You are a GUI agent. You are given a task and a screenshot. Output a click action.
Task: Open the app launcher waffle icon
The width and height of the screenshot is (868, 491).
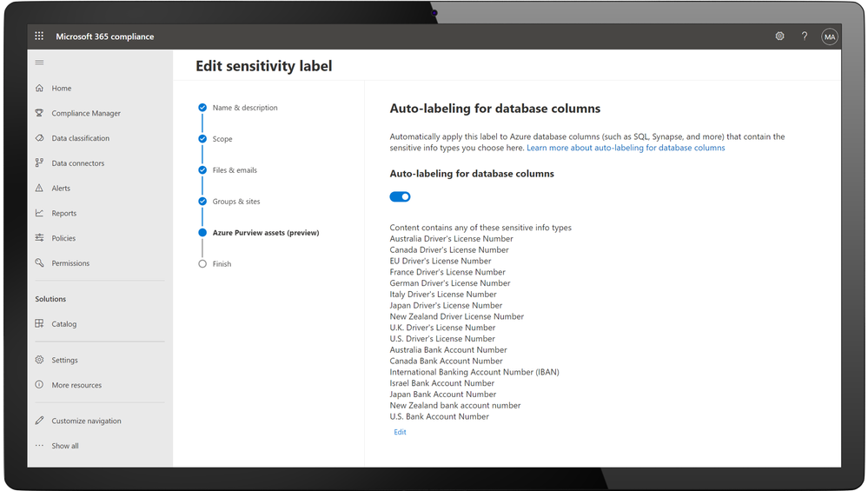(x=39, y=36)
